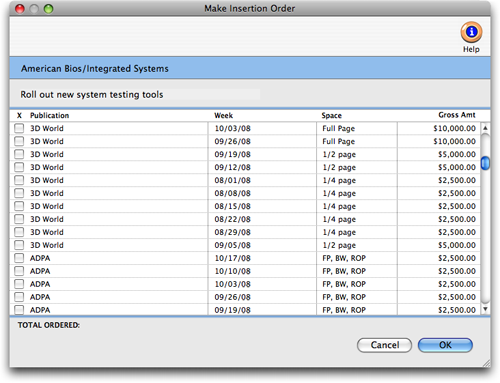The image size is (500, 383).
Task: Click the blue scrollbar thumb
Action: [x=485, y=163]
